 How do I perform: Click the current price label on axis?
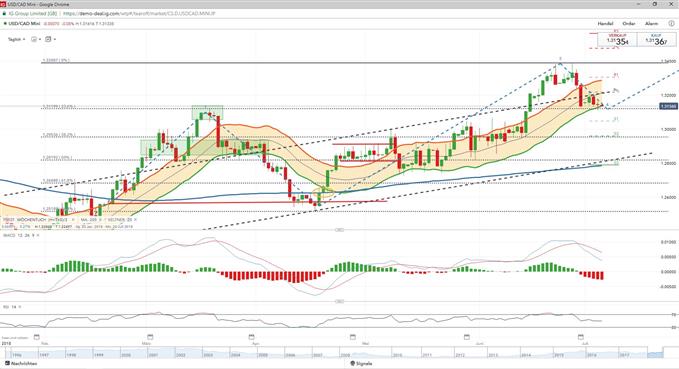click(x=668, y=106)
